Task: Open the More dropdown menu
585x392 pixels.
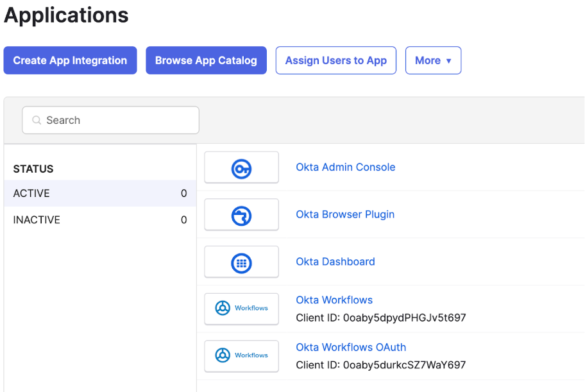Action: tap(433, 60)
